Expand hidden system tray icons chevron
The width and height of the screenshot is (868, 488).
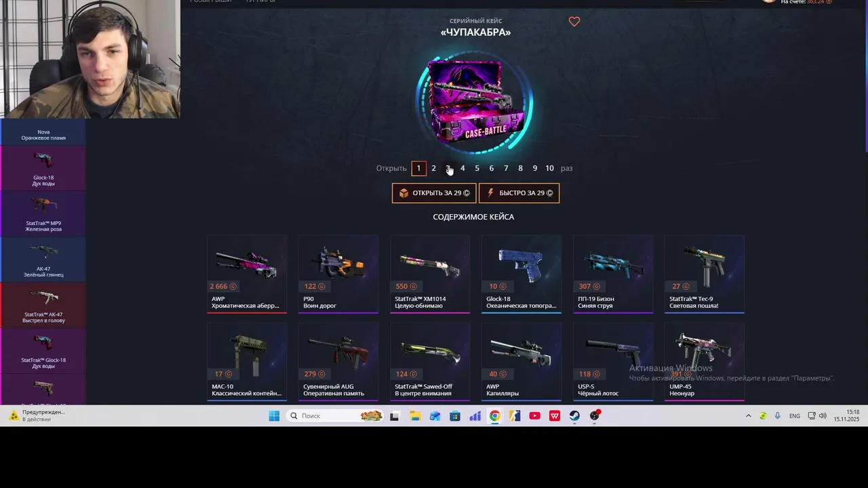point(749,415)
